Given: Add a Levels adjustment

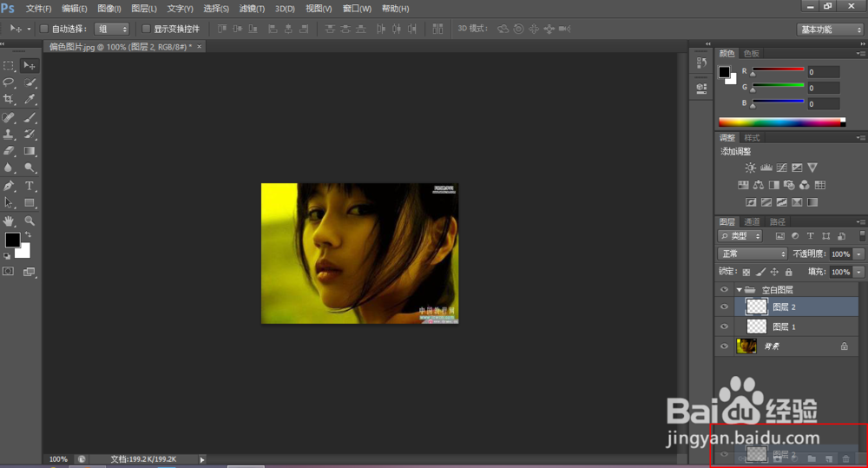Looking at the screenshot, I should click(766, 168).
